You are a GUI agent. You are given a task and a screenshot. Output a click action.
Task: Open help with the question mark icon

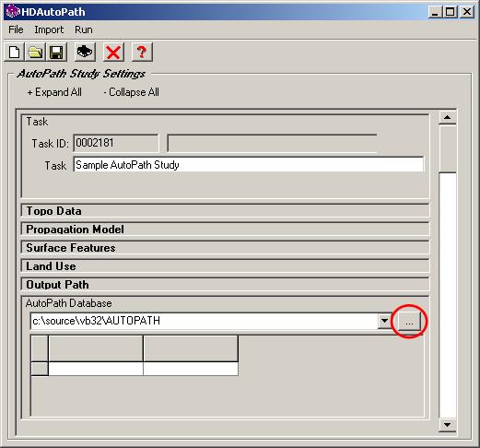[142, 52]
